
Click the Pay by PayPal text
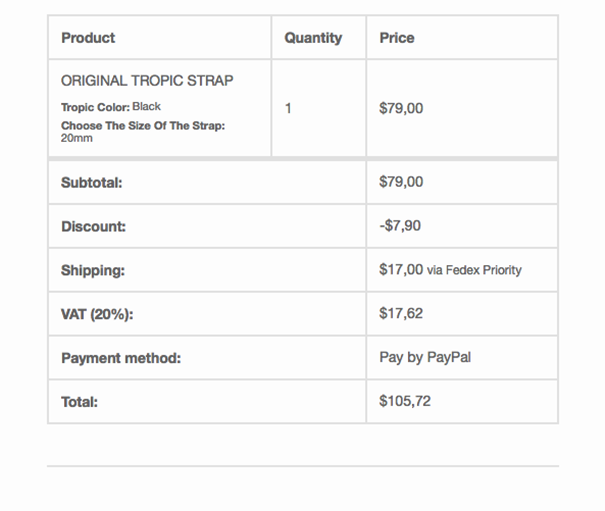click(425, 357)
